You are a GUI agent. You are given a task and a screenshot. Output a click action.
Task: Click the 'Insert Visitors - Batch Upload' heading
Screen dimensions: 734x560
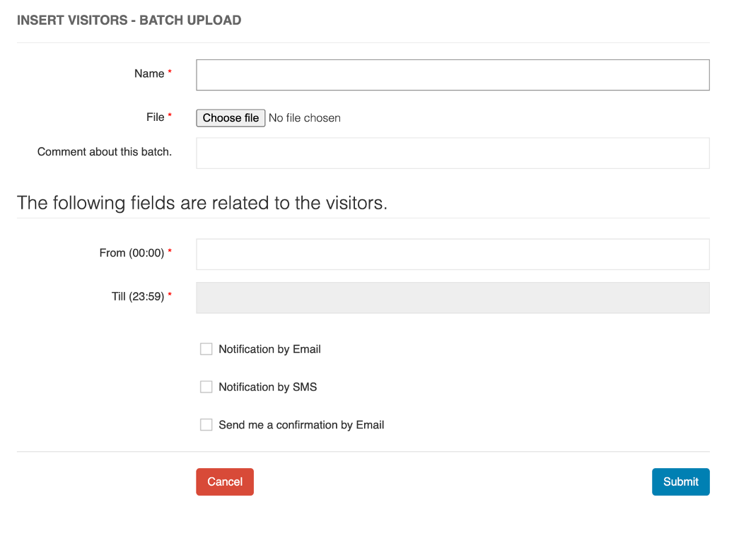pyautogui.click(x=129, y=21)
